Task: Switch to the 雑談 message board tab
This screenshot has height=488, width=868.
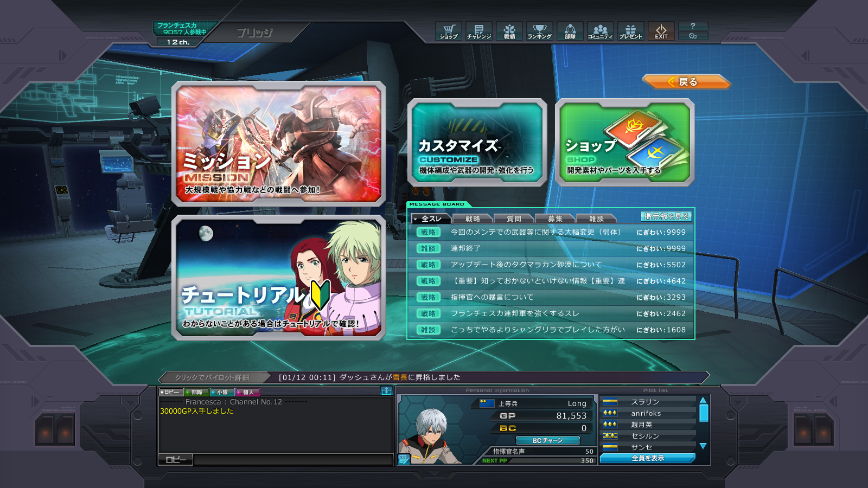Action: pos(596,219)
